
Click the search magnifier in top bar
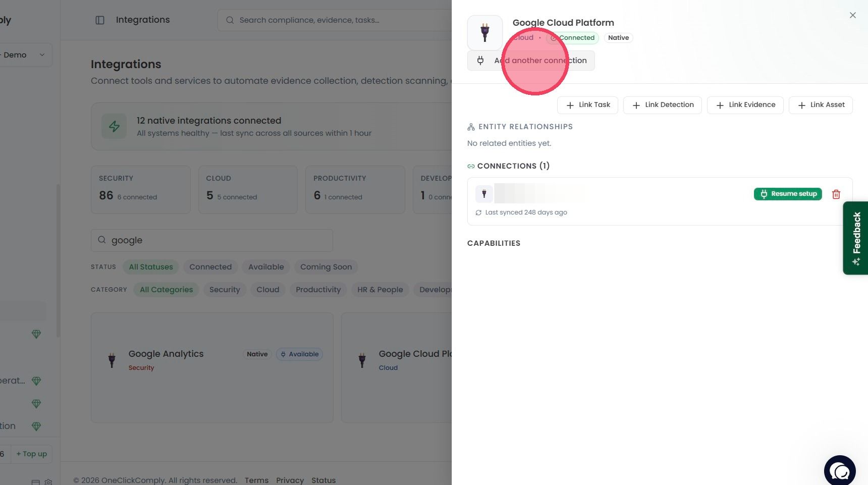pos(230,20)
